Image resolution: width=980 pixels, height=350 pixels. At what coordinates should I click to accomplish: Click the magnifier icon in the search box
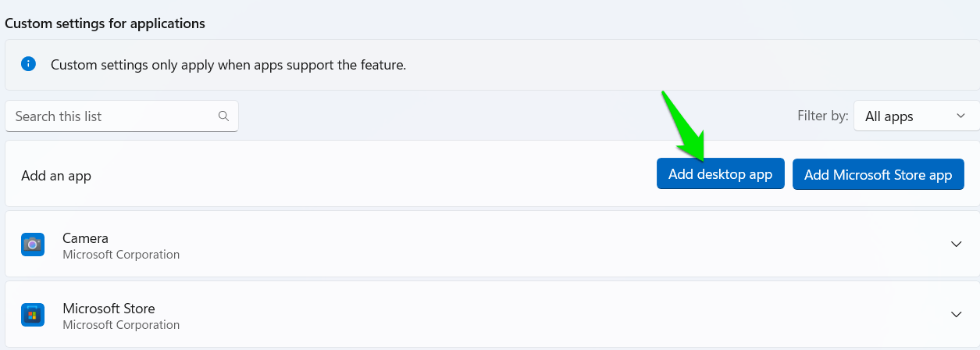coord(223,116)
